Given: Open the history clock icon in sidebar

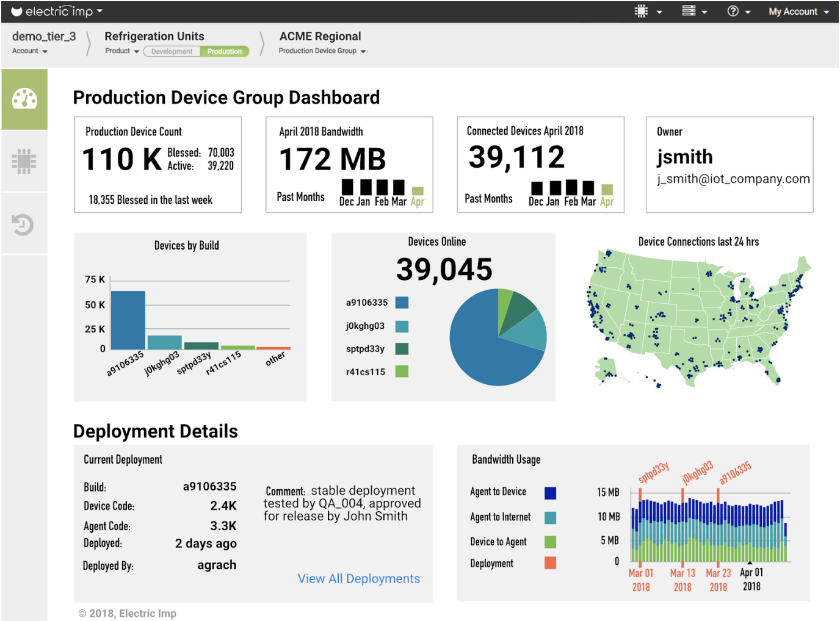Looking at the screenshot, I should point(23,224).
